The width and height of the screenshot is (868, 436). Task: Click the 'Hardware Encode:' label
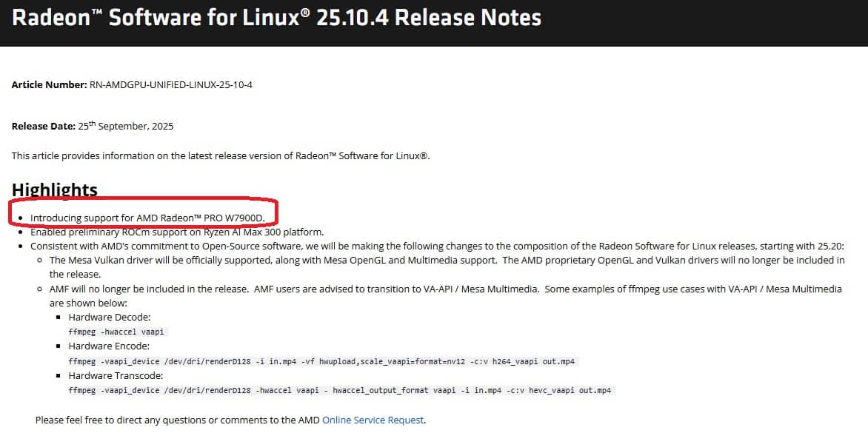[x=110, y=346]
